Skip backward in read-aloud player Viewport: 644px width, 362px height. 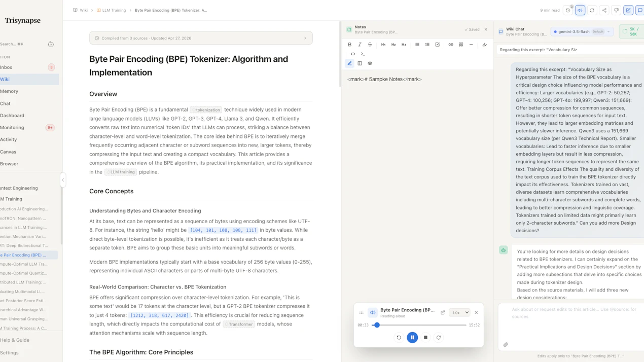tap(399, 337)
